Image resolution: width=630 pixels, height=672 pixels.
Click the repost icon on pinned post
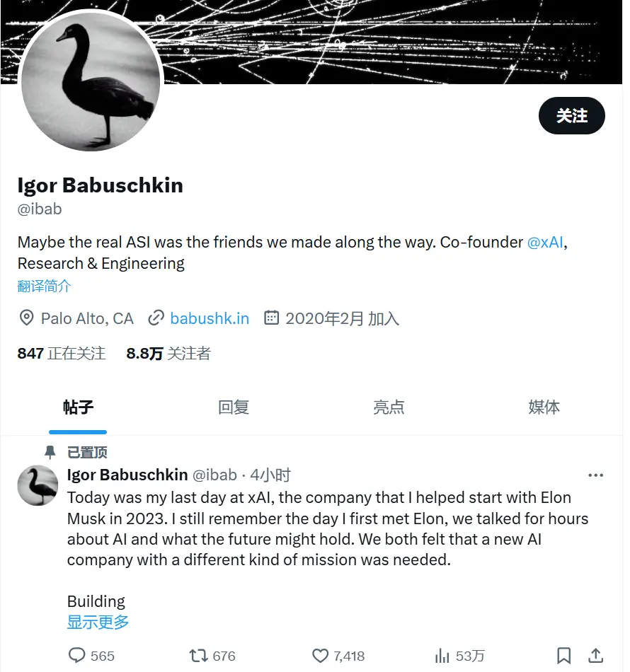click(199, 656)
